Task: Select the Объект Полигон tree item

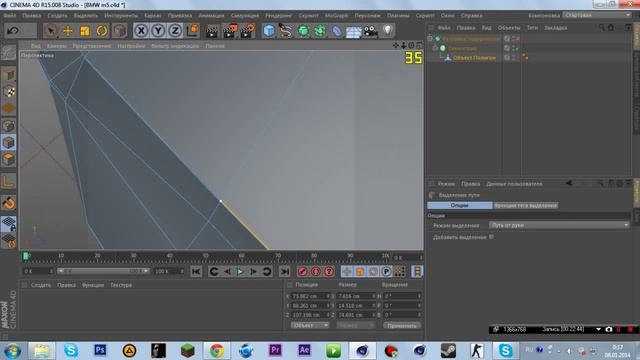Action: click(x=474, y=58)
